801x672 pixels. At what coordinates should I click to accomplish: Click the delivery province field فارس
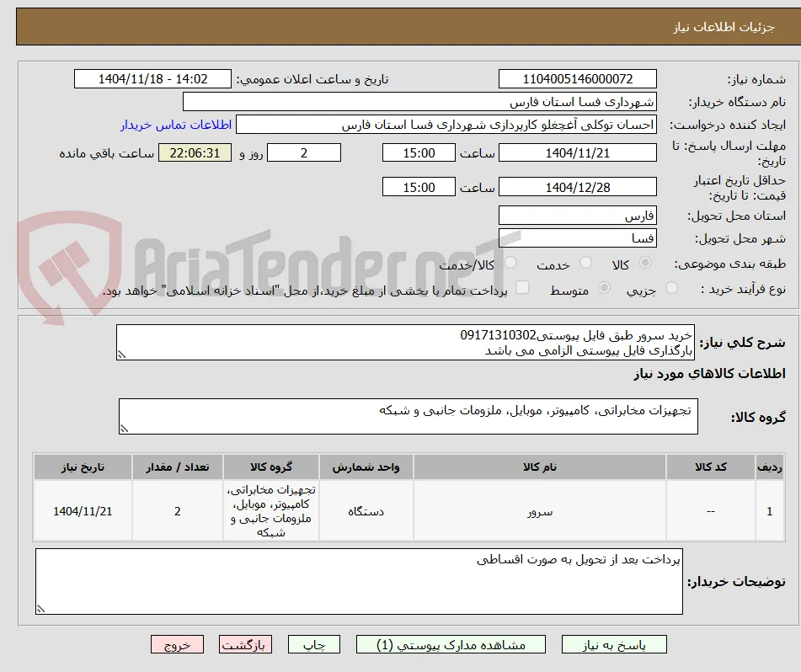click(577, 216)
